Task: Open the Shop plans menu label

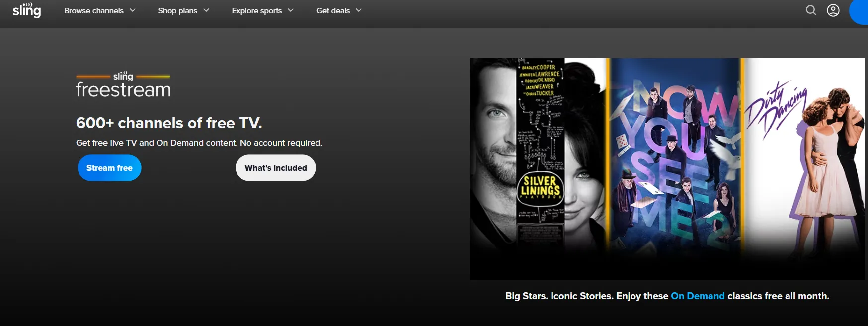Action: (x=177, y=10)
